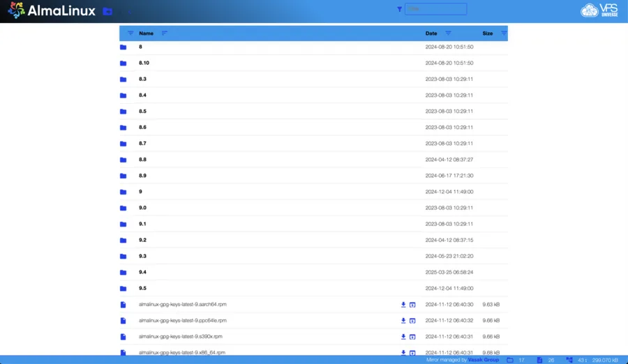Click the file count icon in footer
Viewport: 628px width, 364px height.
539,360
